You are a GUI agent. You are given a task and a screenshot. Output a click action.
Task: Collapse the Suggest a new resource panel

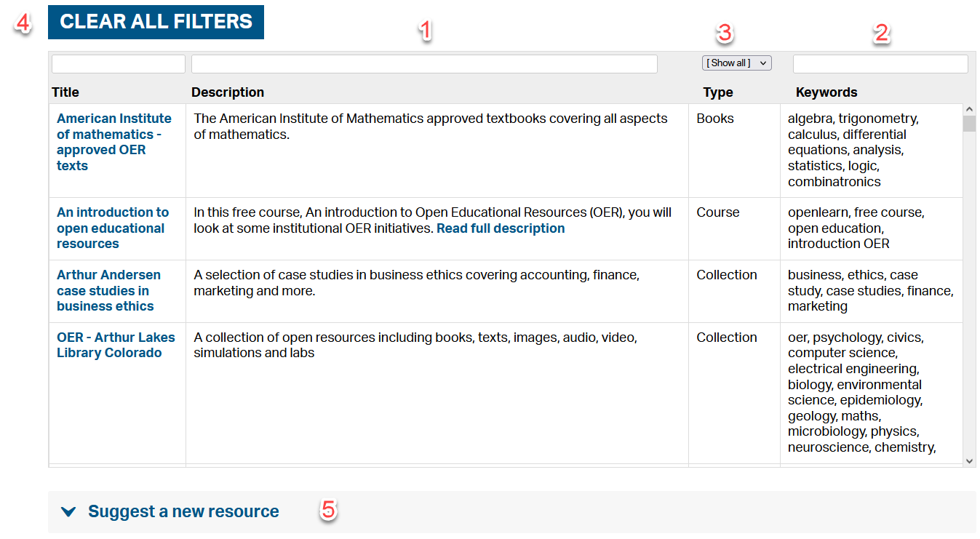point(183,511)
